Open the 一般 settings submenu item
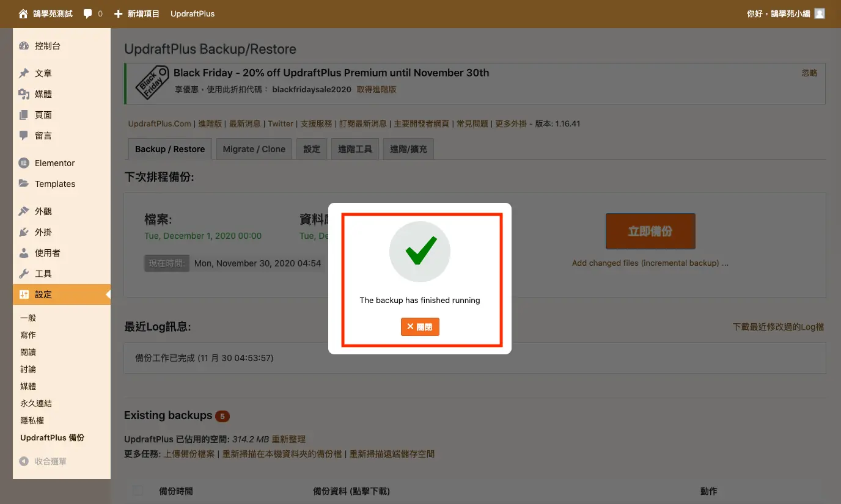 pyautogui.click(x=28, y=318)
